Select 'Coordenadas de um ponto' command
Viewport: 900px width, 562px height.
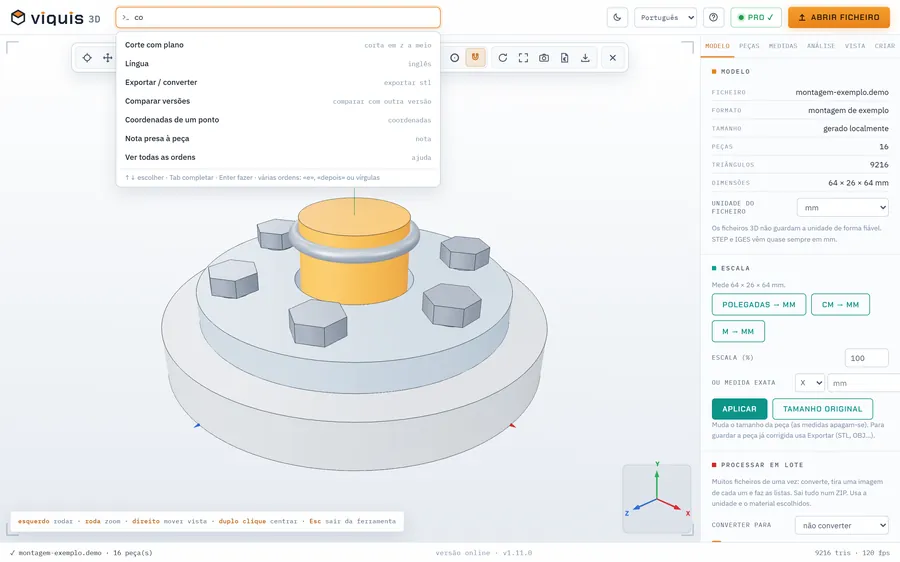point(278,120)
